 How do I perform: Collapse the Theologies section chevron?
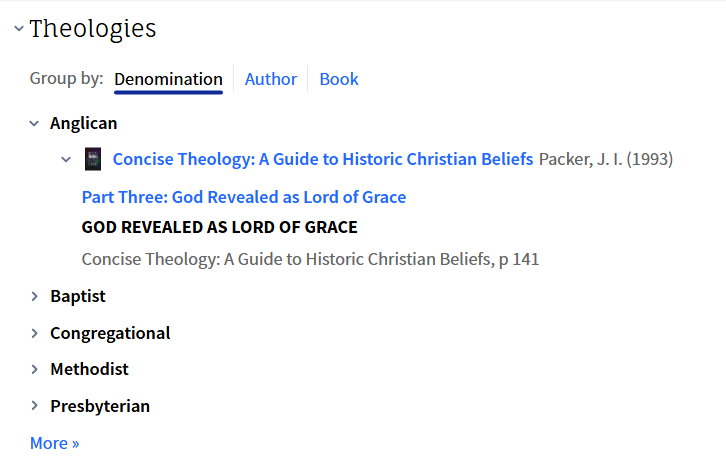pos(19,29)
